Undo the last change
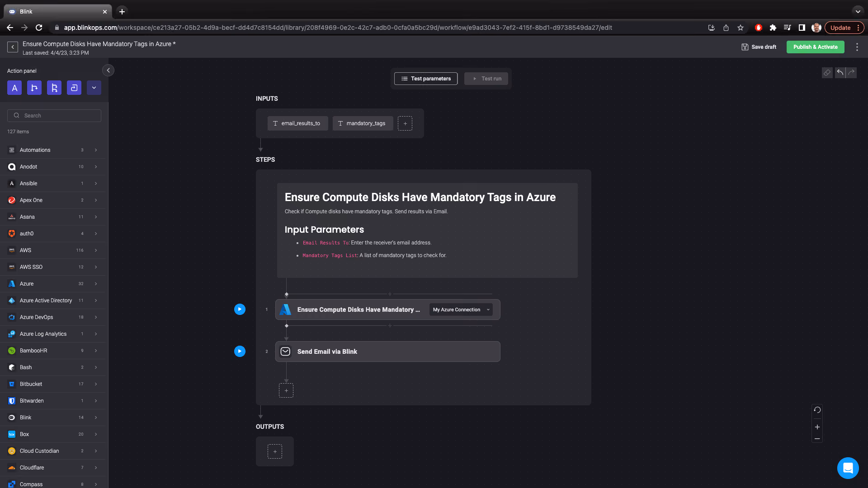This screenshot has width=868, height=488. [840, 73]
